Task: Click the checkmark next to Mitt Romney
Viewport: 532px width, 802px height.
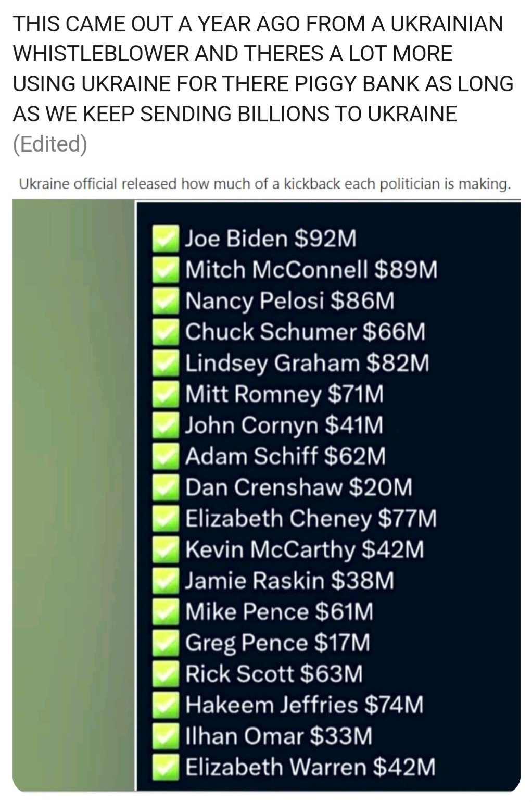Action: pyautogui.click(x=166, y=394)
